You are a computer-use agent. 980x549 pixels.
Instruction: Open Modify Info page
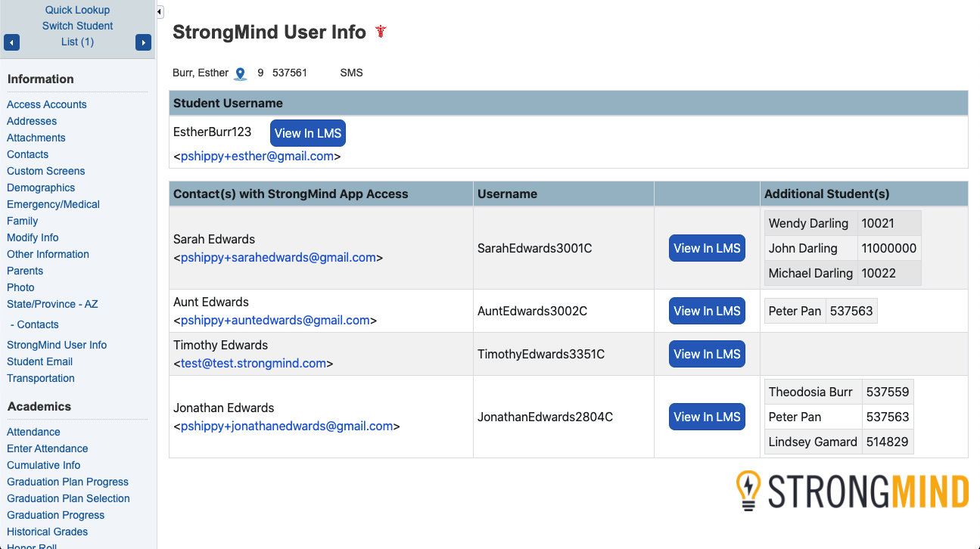point(33,237)
